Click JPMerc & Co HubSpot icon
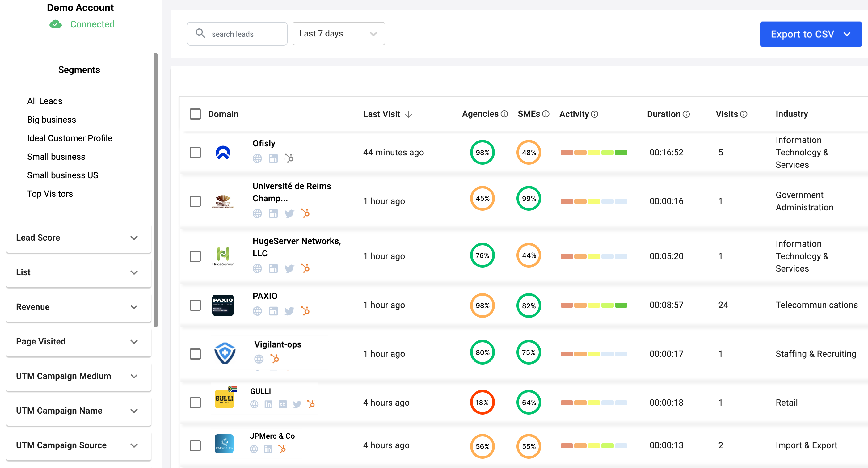Screen dimensions: 868x468 point(282,449)
